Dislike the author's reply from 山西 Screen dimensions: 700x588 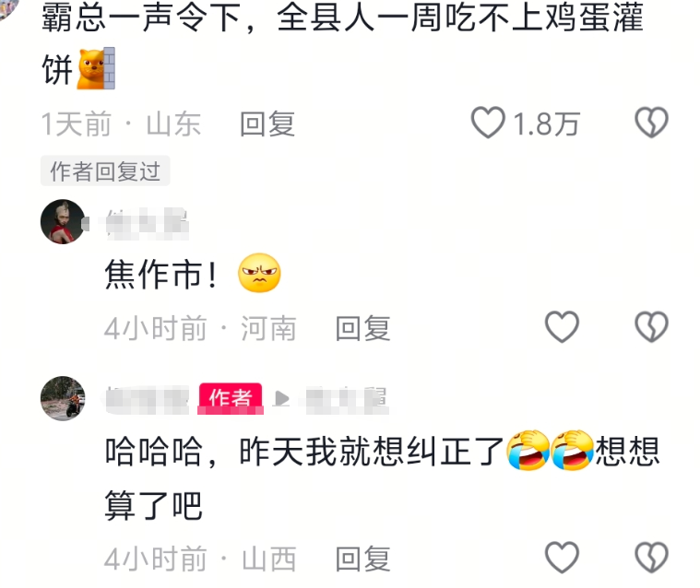[x=651, y=557]
